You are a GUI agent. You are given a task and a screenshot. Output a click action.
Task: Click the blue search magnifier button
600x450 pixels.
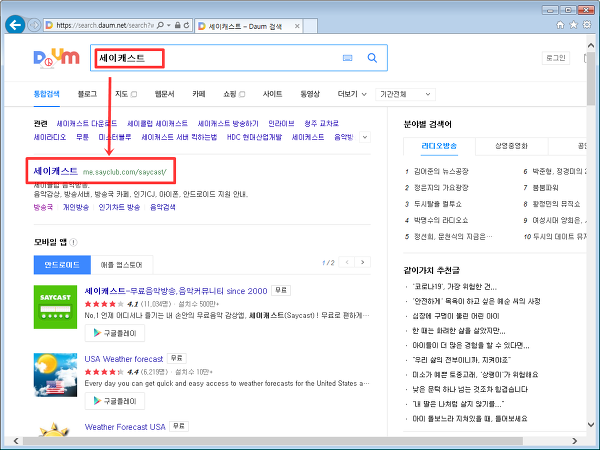coord(372,58)
